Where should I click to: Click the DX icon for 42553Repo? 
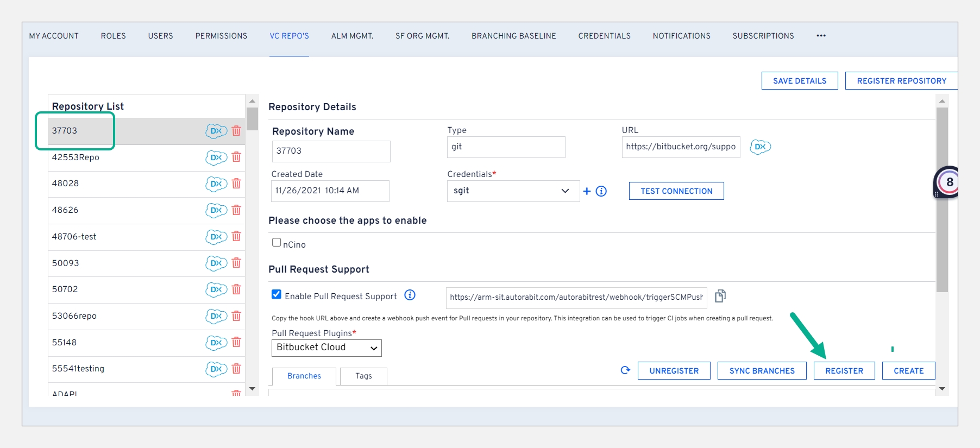[x=216, y=157]
